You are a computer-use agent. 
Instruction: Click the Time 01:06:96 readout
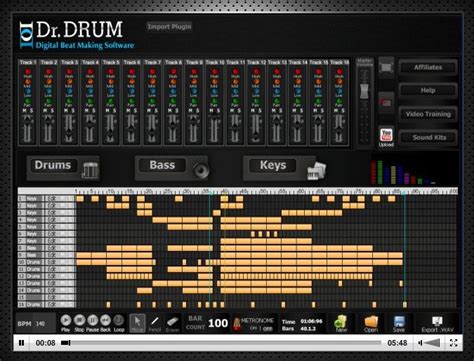point(312,321)
